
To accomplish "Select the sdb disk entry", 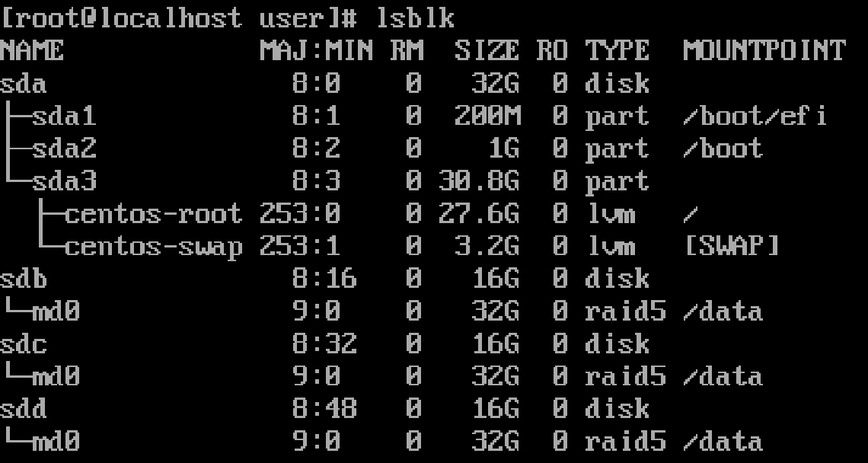I will pyautogui.click(x=24, y=279).
